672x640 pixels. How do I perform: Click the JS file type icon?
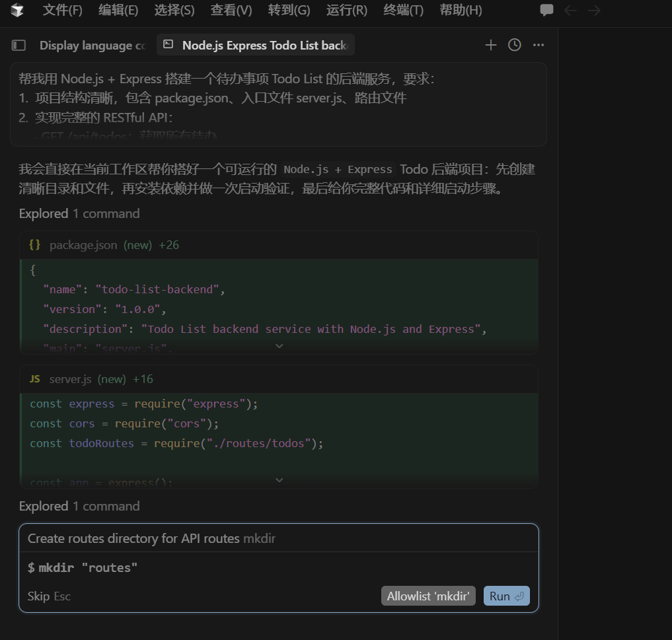coord(35,379)
